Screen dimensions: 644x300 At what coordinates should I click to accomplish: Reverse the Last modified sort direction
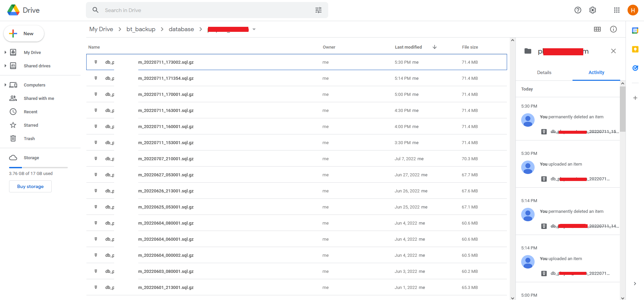pyautogui.click(x=434, y=47)
